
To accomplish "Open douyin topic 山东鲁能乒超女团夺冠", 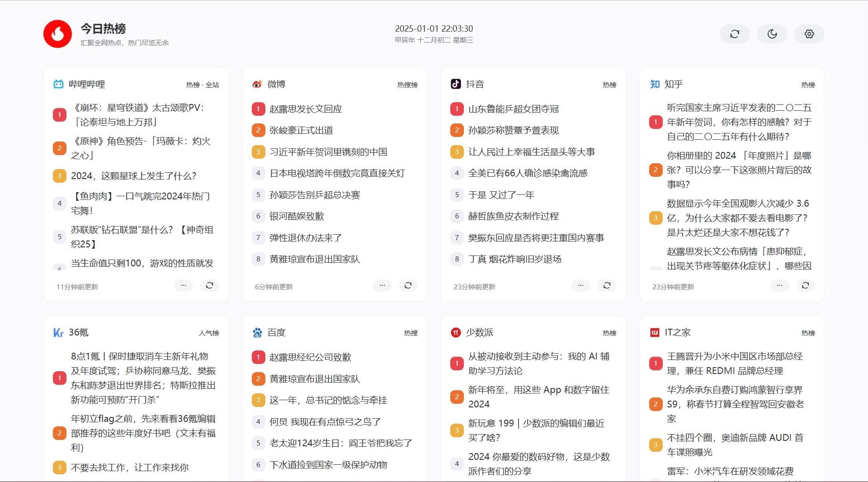I will [x=514, y=109].
